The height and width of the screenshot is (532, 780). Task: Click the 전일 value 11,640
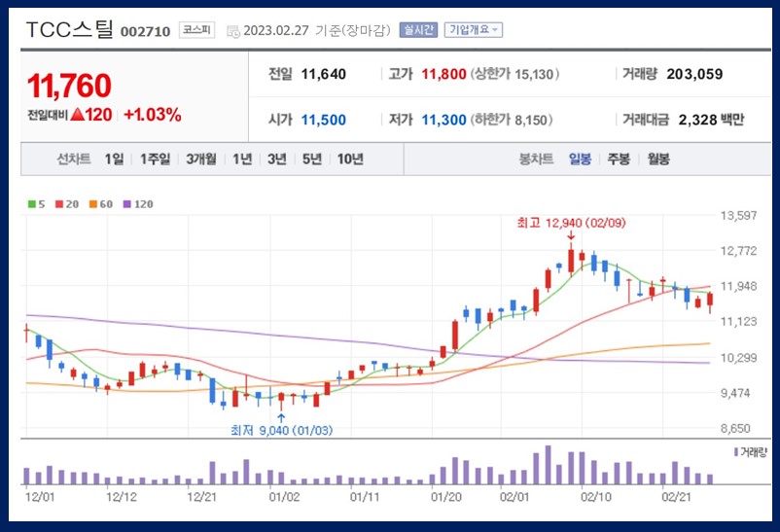tap(323, 74)
